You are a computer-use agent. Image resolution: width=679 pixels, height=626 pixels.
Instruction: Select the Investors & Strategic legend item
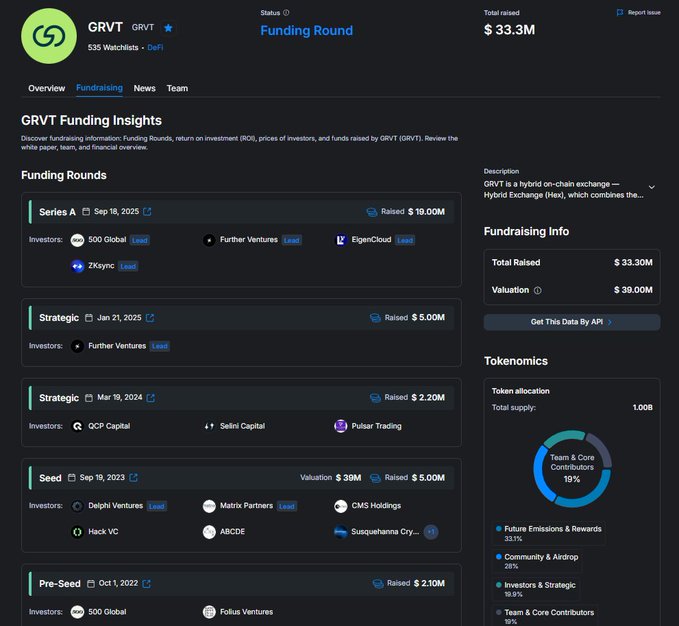click(x=536, y=589)
